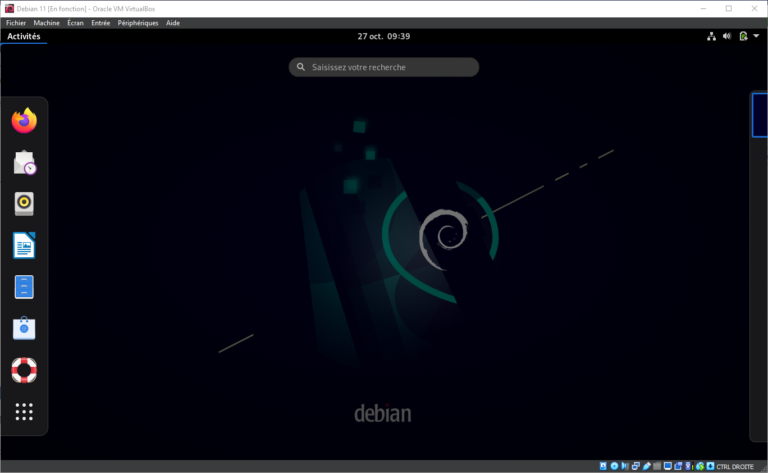This screenshot has width=768, height=473.
Task: Click the 'Saisissez votre recherche' search field
Action: click(384, 67)
